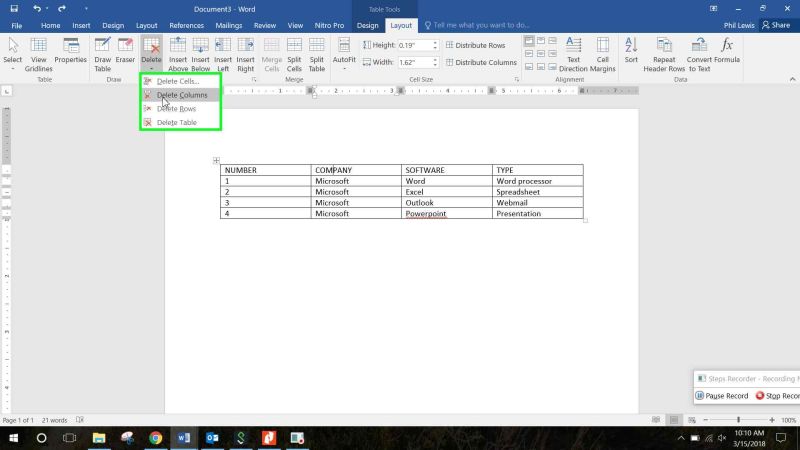
Task: Click Insert Above
Action: [178, 54]
